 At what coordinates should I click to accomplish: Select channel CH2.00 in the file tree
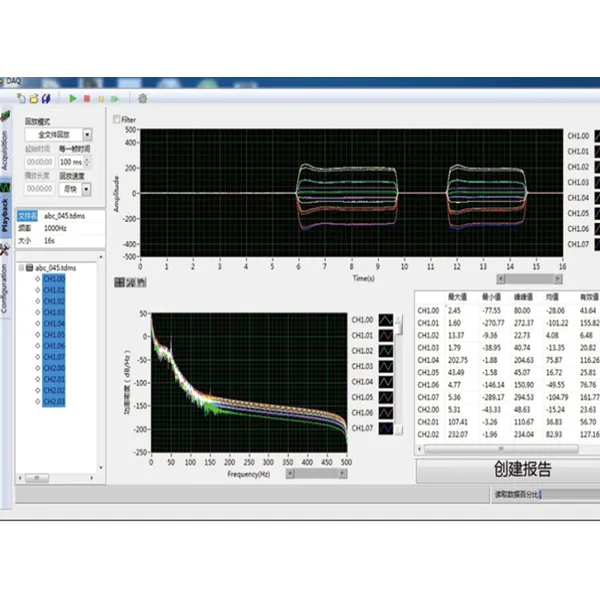[x=54, y=368]
